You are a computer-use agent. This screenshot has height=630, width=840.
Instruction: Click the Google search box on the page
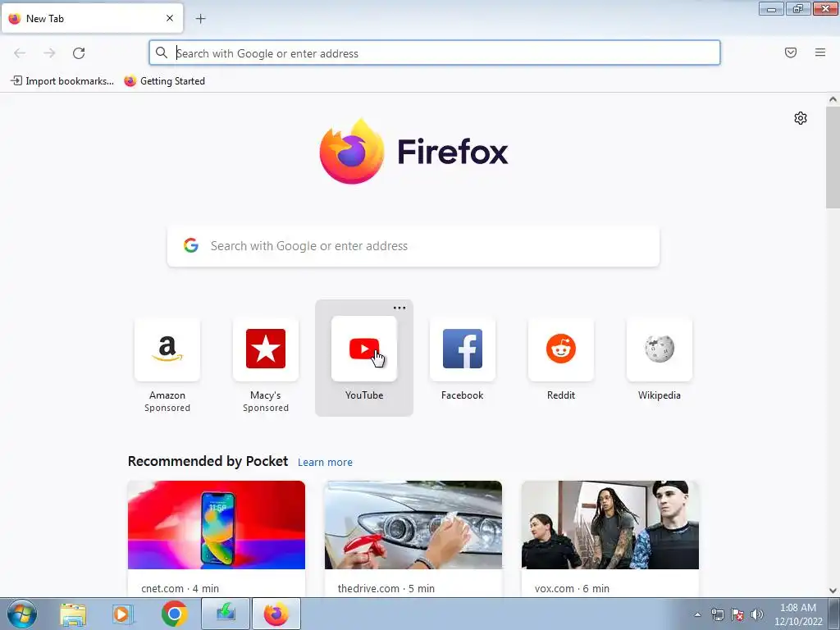point(413,246)
